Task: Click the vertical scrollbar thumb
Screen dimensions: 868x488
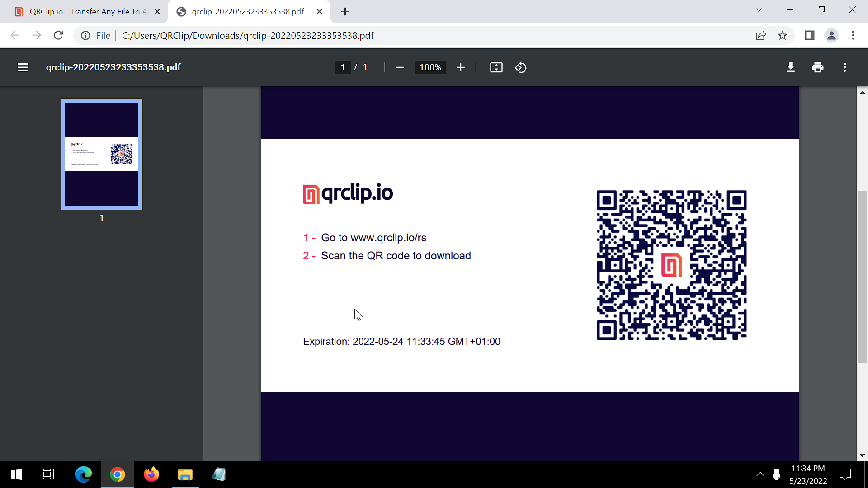Action: [862, 277]
